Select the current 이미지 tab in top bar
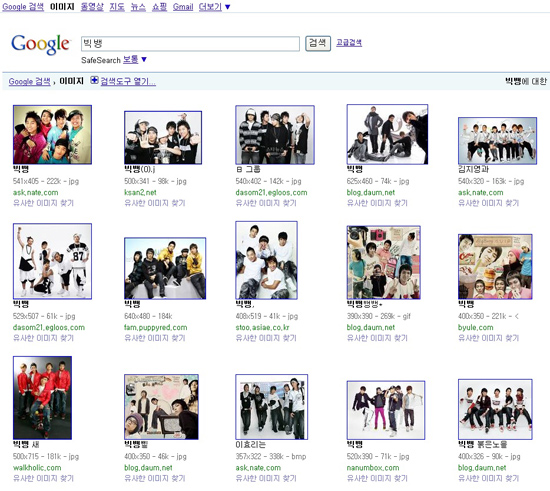The height and width of the screenshot is (491, 550). pyautogui.click(x=62, y=7)
